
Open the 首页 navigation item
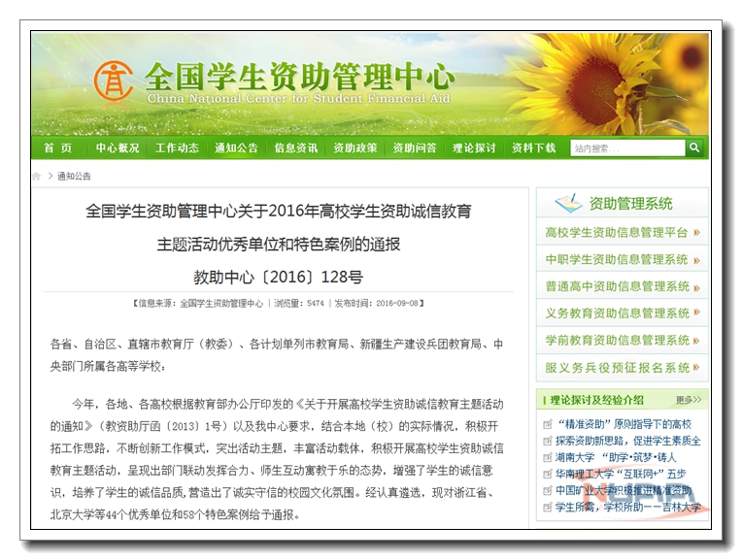click(x=57, y=148)
